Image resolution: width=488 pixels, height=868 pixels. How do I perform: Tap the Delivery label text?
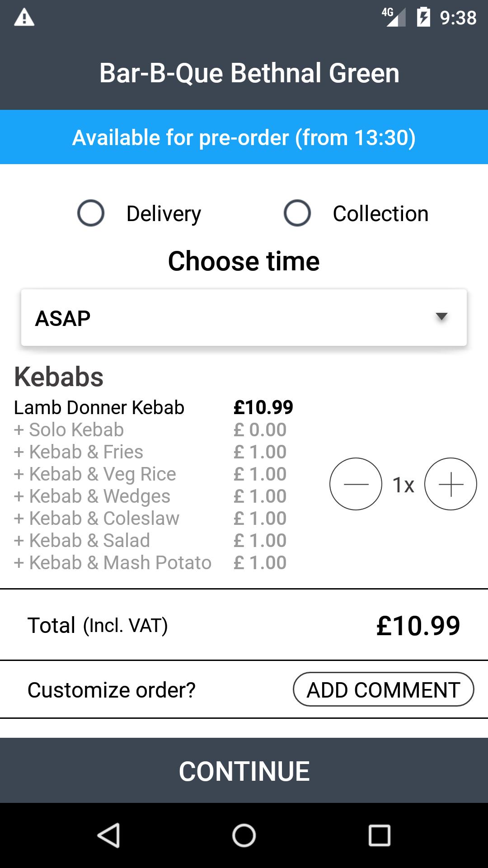click(x=164, y=214)
